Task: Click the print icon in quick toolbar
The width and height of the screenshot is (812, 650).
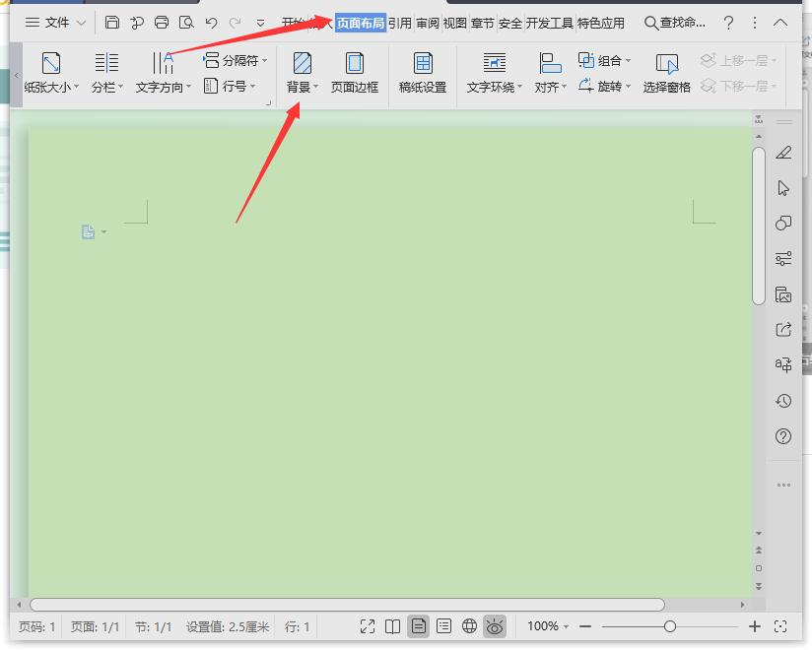Action: (x=162, y=23)
